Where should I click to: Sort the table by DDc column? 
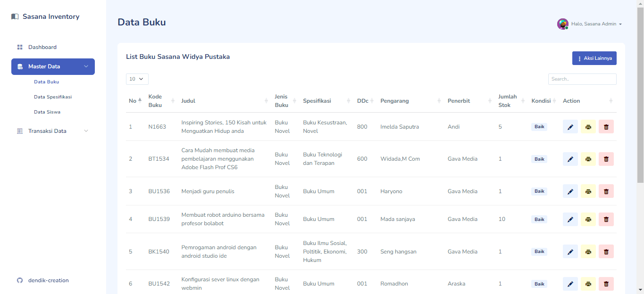tap(366, 101)
